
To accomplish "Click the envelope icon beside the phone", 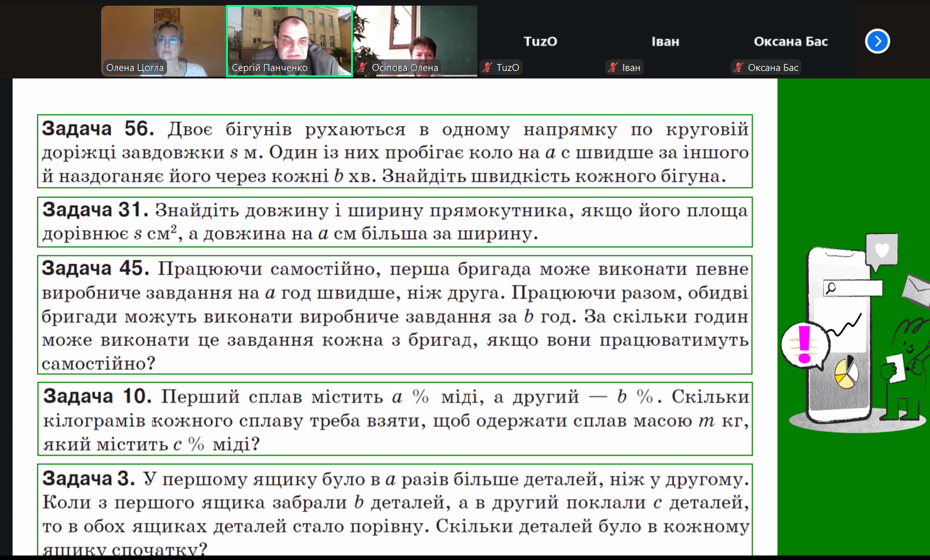I will [x=916, y=289].
